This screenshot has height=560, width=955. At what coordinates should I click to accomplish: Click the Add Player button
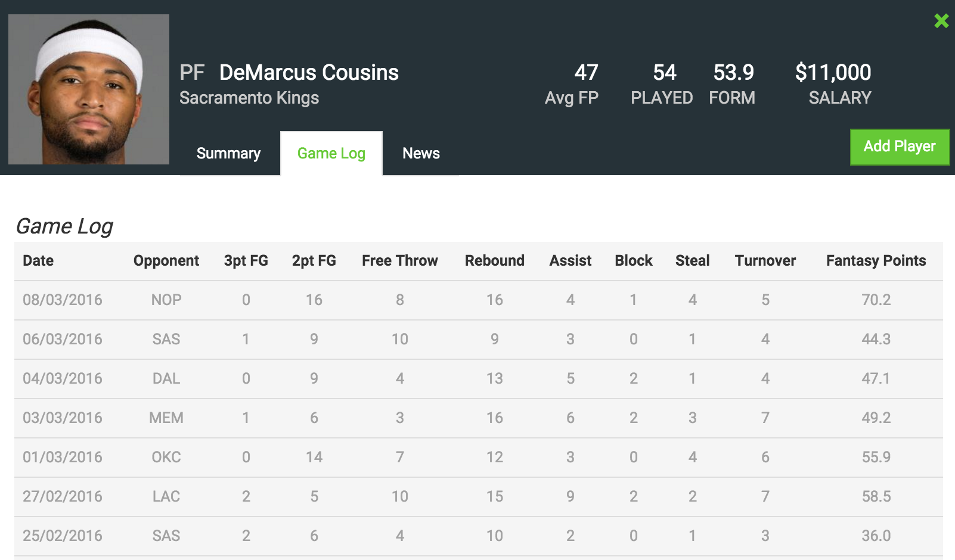pos(900,147)
